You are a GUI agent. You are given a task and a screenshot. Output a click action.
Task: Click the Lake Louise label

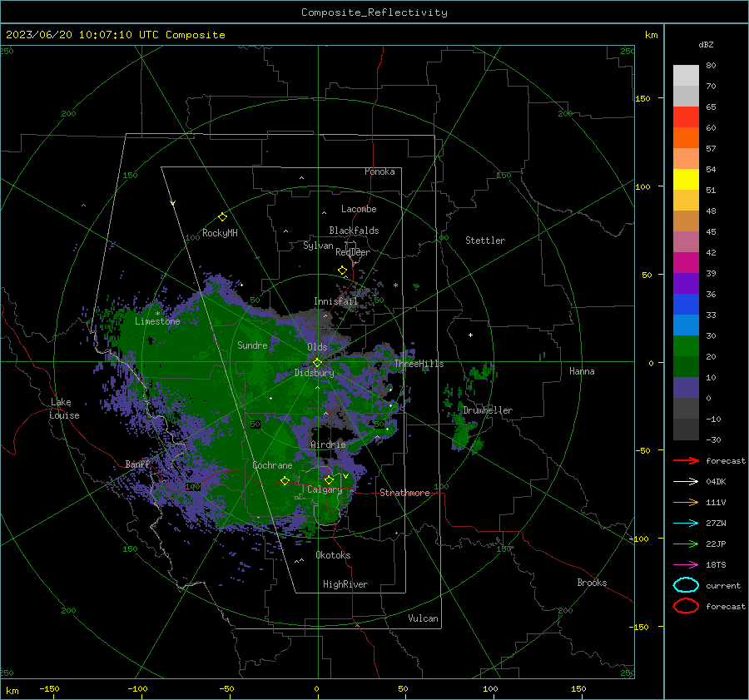(x=64, y=409)
